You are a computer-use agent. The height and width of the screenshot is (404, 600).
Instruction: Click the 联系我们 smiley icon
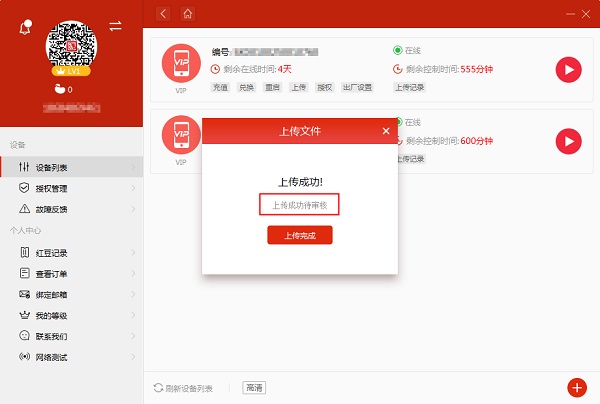[24, 336]
